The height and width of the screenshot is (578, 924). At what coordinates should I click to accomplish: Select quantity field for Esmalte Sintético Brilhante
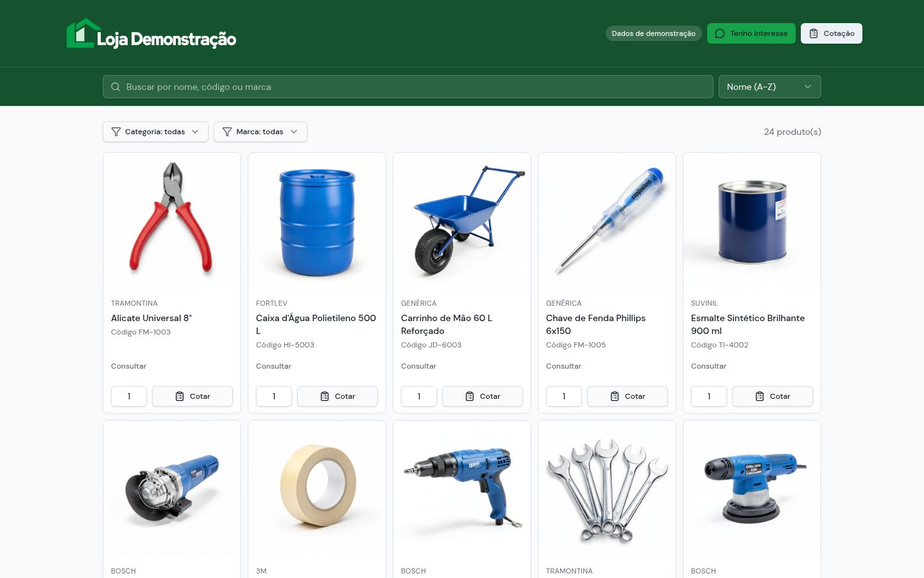point(709,396)
